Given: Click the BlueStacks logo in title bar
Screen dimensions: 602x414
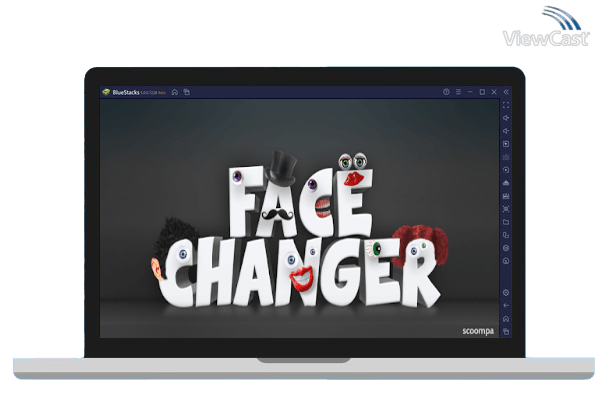Looking at the screenshot, I should pos(106,92).
